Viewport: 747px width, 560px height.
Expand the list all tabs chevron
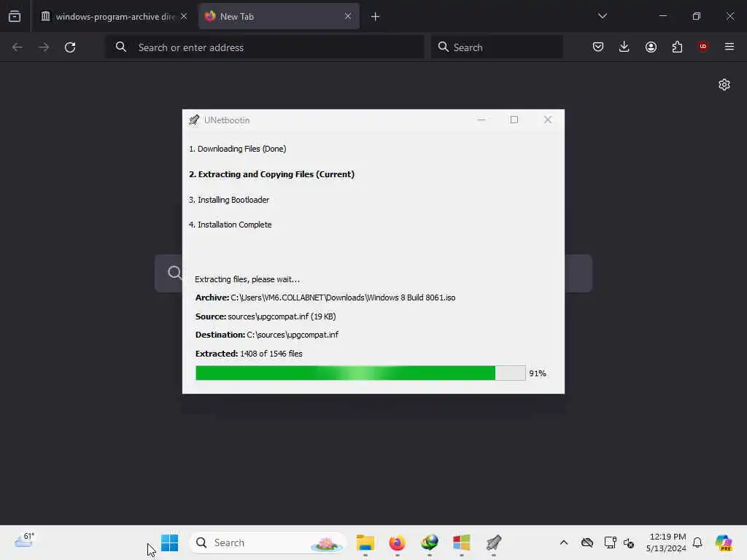pyautogui.click(x=602, y=16)
